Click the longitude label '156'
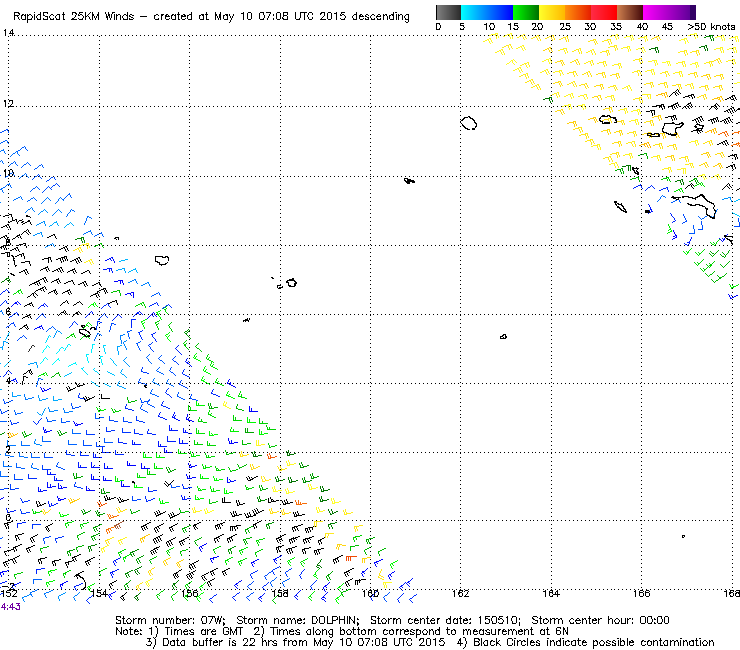The width and height of the screenshot is (740, 650). [x=189, y=593]
